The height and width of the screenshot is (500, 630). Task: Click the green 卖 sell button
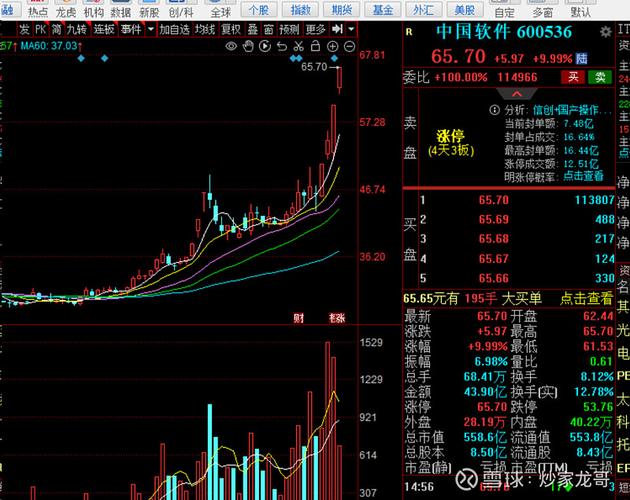(600, 77)
